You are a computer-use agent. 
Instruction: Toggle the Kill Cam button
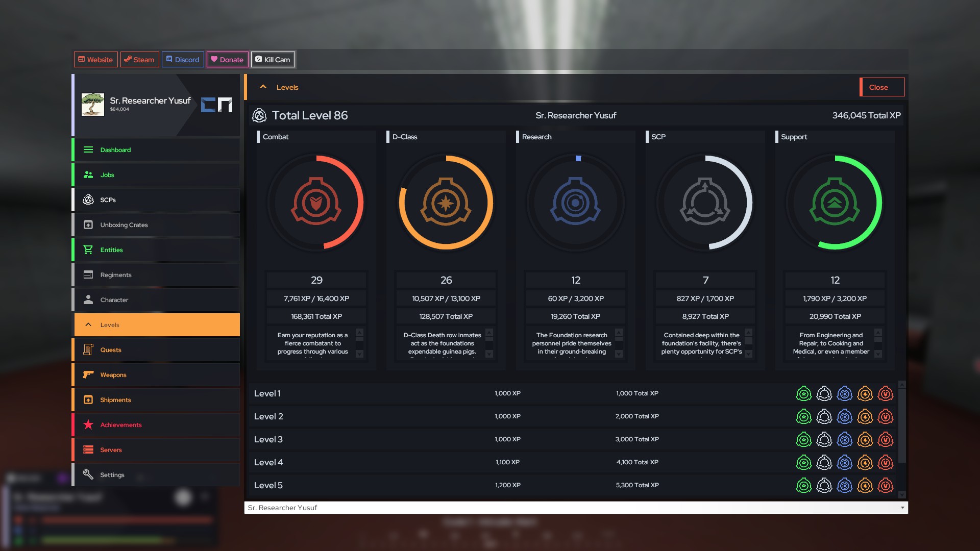pos(273,60)
